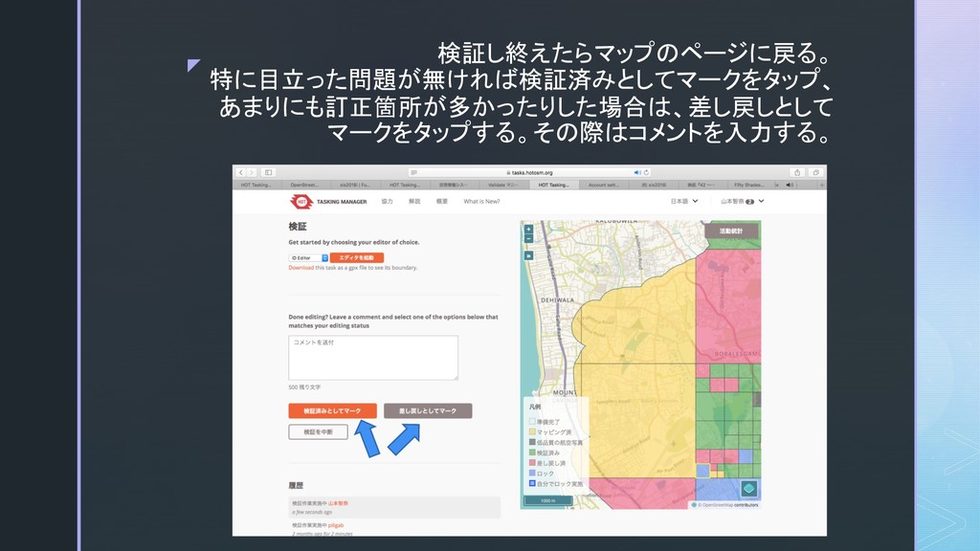Open the map layers switcher icon
Image resolution: width=980 pixels, height=551 pixels.
click(x=748, y=489)
